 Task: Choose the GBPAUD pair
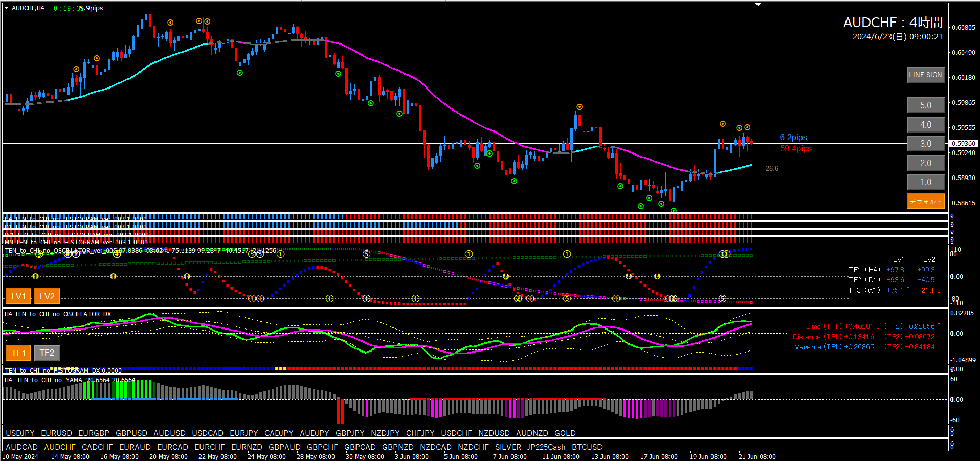285,447
